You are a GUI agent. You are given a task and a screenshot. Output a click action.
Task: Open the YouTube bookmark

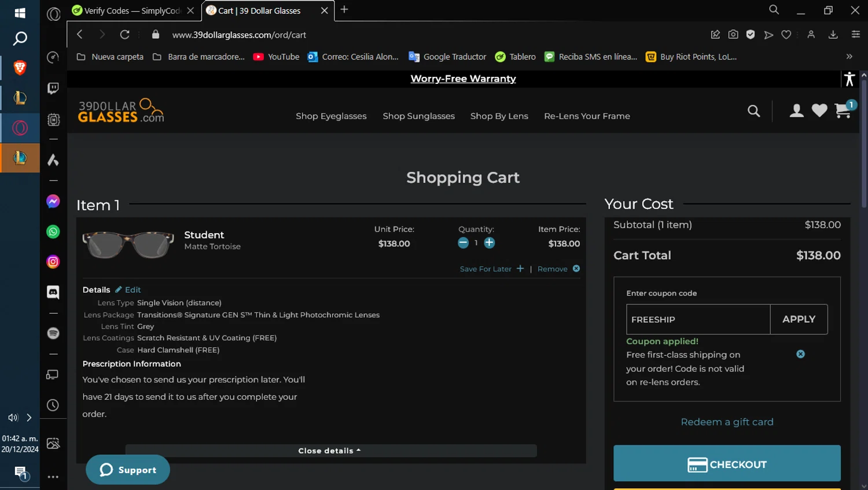click(x=277, y=57)
